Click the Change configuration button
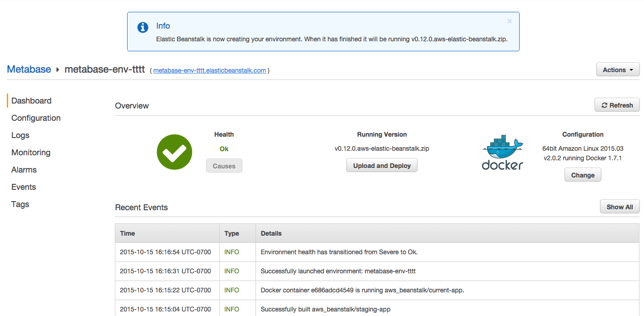644x316 pixels. tap(583, 175)
